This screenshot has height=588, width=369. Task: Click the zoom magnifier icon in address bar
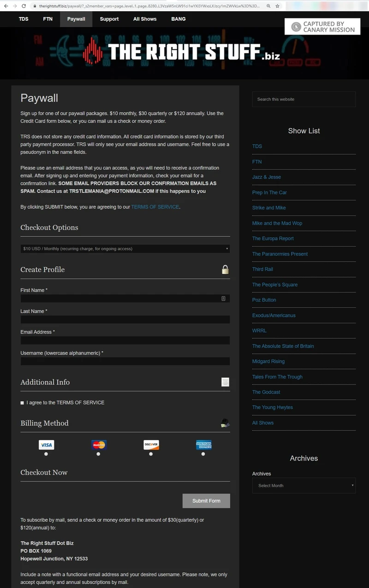pyautogui.click(x=268, y=6)
